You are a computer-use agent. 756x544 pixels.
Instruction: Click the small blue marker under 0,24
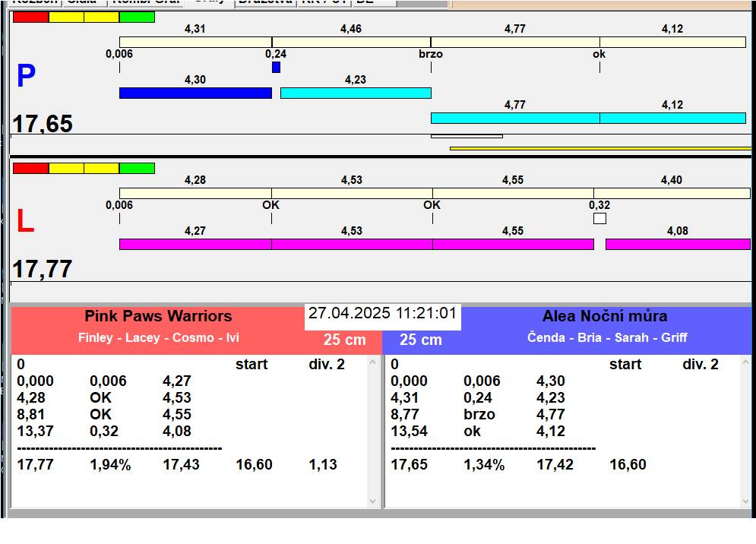[276, 68]
